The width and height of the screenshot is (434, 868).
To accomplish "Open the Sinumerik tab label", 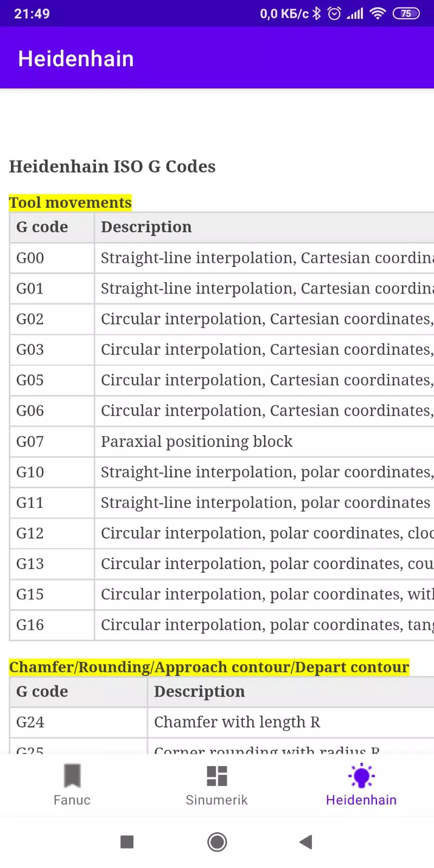I will pyautogui.click(x=217, y=800).
